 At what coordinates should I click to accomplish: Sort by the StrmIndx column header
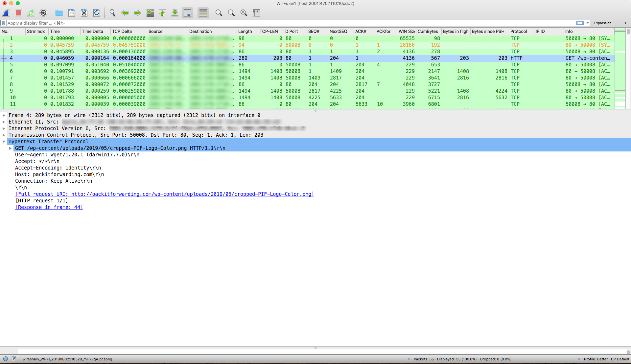(x=37, y=32)
